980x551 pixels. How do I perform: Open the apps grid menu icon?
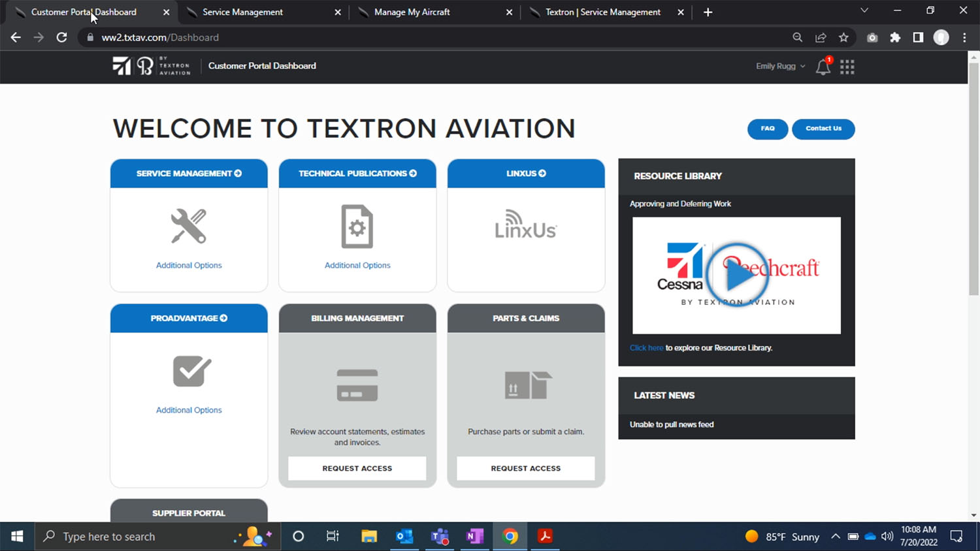coord(847,67)
